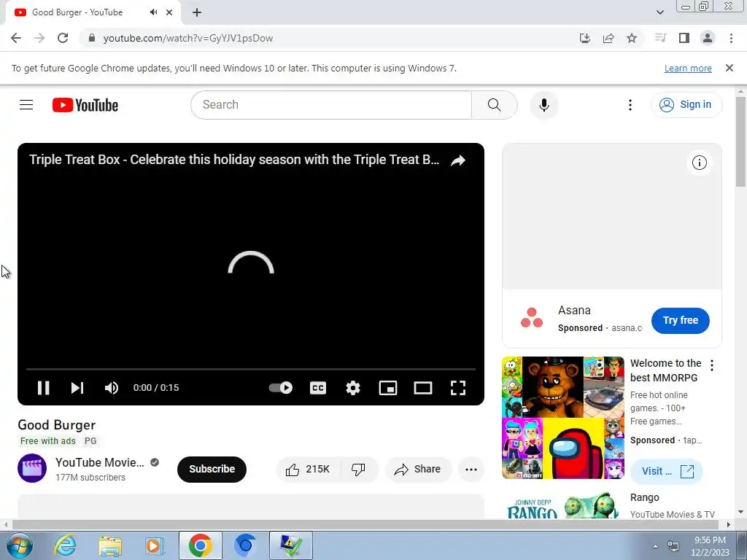
Task: Select the Good Burger - YouTube tab
Action: [x=93, y=12]
